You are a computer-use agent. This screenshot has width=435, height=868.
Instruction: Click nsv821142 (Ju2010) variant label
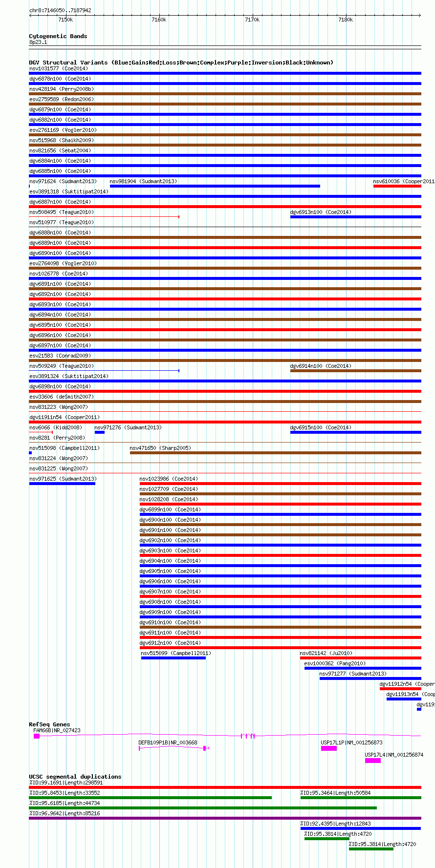(326, 653)
